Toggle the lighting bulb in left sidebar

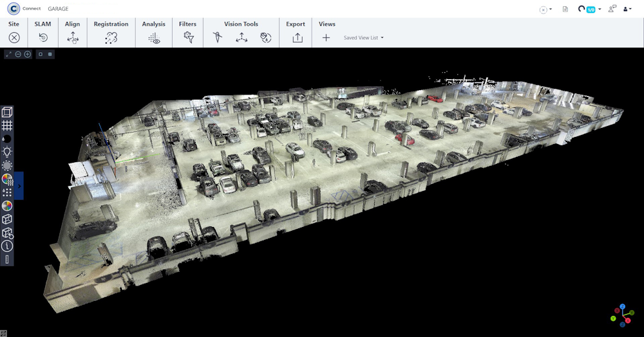[7, 152]
